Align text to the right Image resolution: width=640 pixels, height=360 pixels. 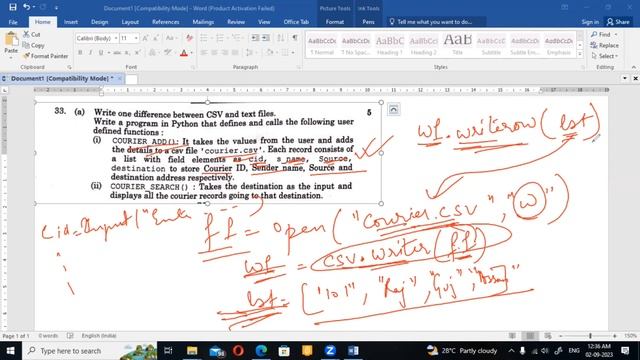click(x=224, y=53)
